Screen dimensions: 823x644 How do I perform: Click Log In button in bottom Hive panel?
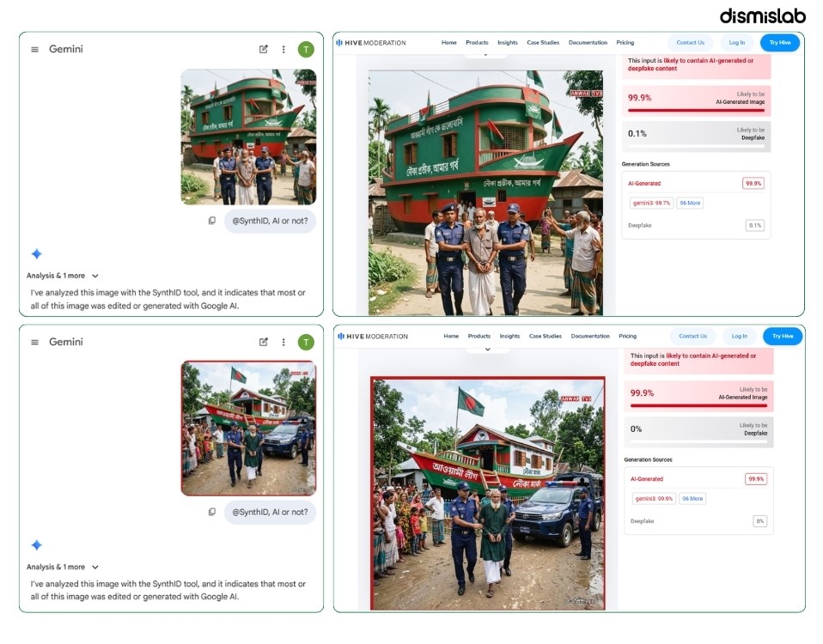[x=740, y=336]
